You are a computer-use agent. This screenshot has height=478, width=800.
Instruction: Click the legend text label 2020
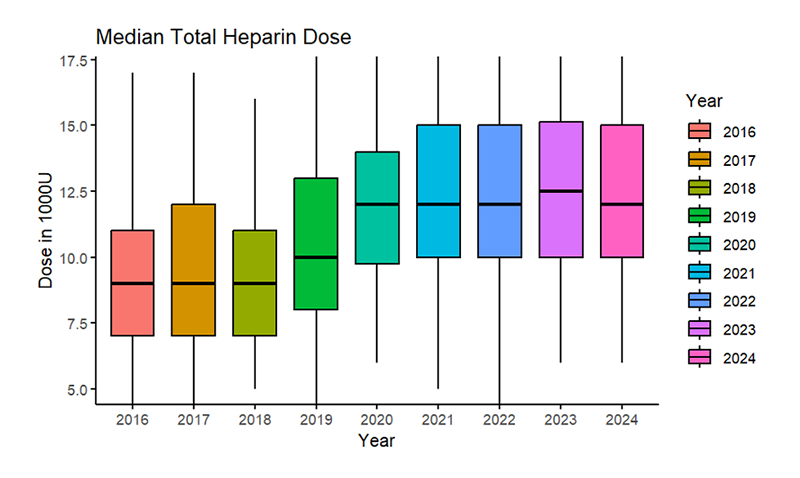[739, 245]
